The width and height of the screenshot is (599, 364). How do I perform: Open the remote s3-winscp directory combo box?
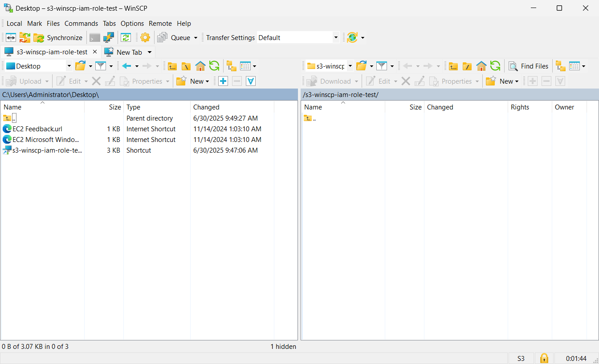(x=330, y=66)
